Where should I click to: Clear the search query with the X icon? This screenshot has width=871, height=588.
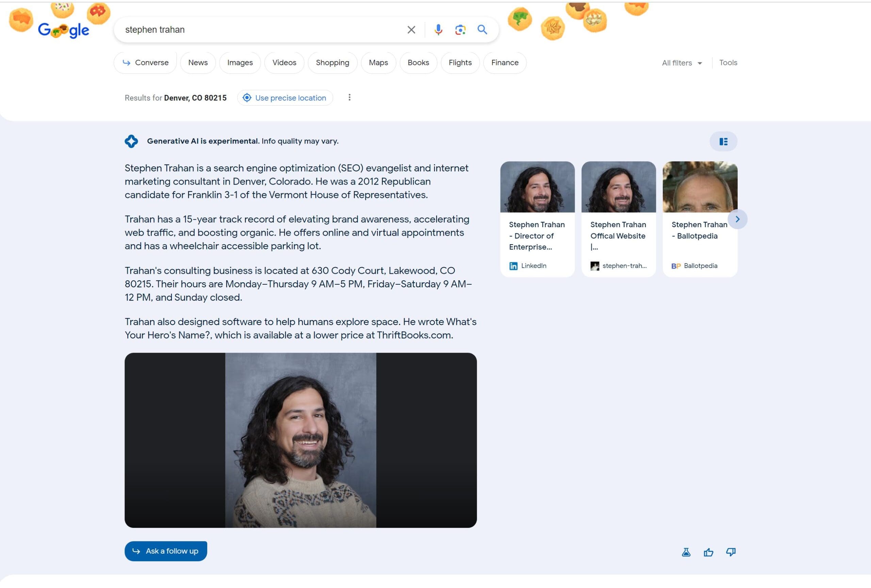(x=411, y=30)
